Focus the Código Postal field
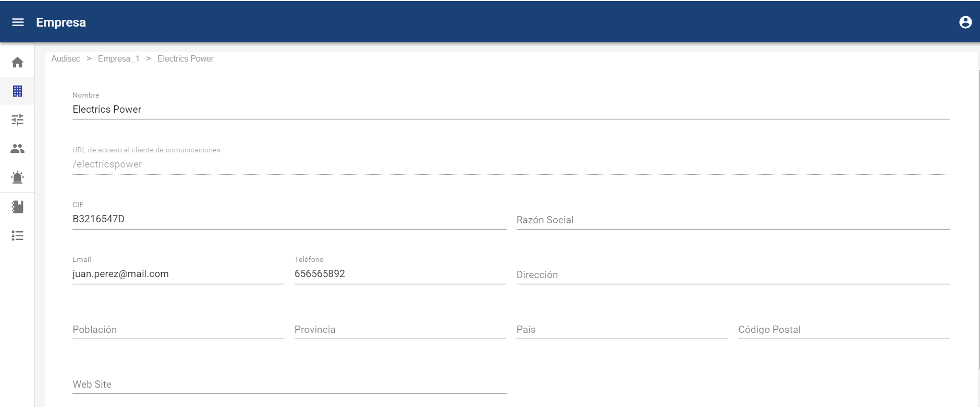The height and width of the screenshot is (407, 980). (843, 330)
